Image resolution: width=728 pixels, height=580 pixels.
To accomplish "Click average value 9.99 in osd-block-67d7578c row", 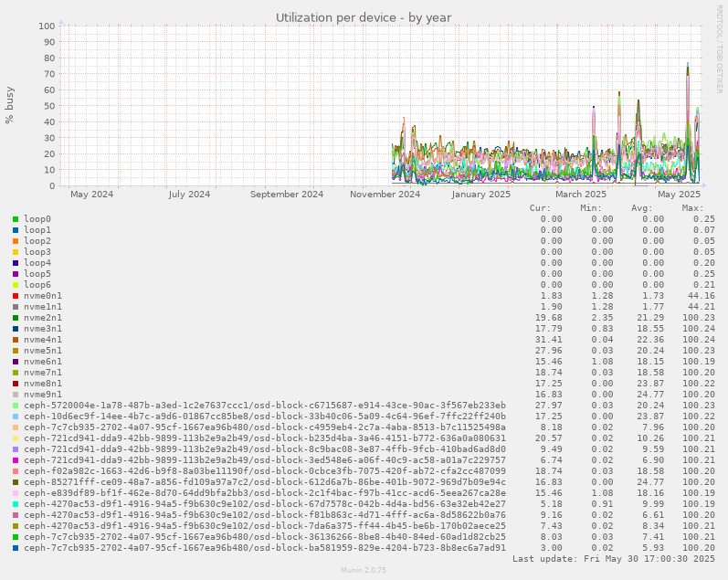I will 653,504.
